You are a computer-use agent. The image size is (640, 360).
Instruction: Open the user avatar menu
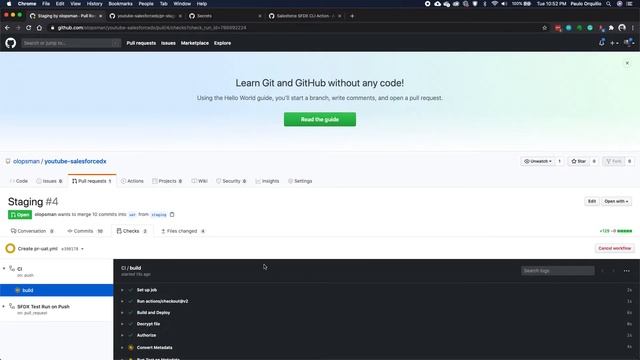[x=629, y=42]
